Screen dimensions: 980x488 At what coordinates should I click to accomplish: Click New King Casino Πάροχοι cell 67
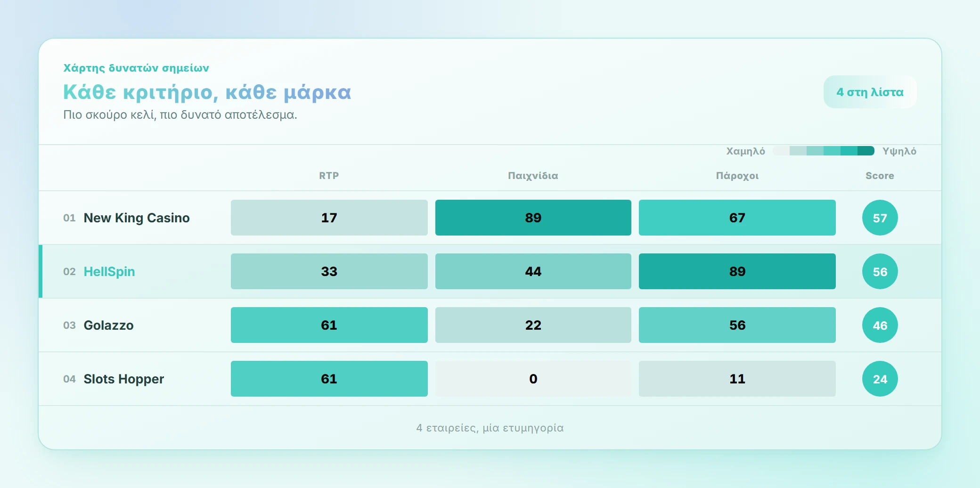click(737, 218)
